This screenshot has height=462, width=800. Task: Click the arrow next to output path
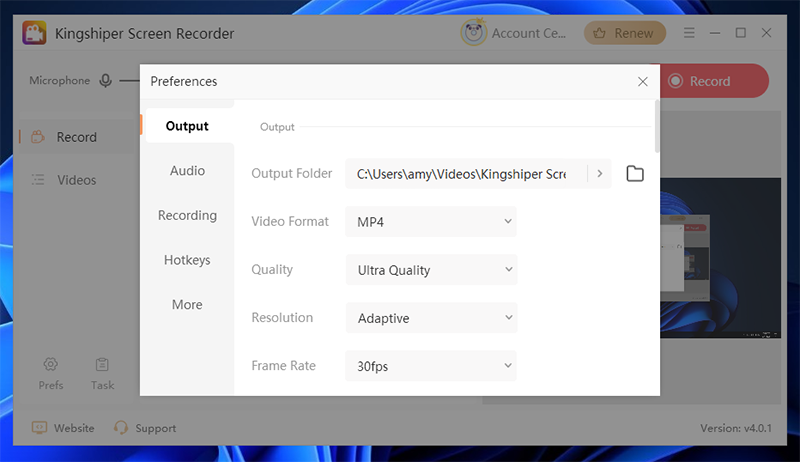(599, 174)
